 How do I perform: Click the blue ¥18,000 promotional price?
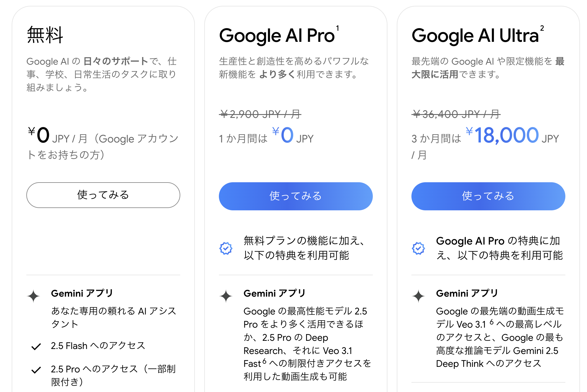point(506,135)
